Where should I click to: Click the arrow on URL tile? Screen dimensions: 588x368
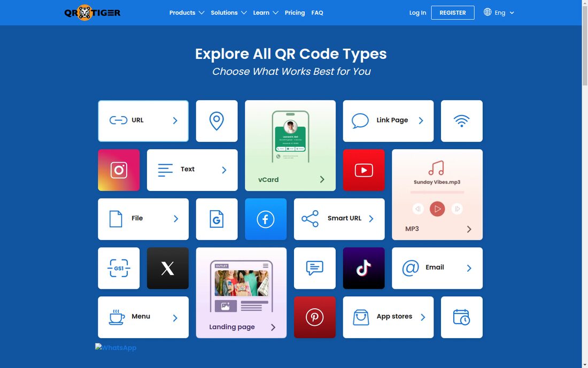coord(175,120)
